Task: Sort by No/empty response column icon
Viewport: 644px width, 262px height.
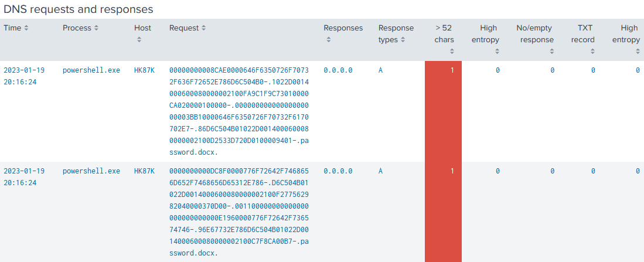Action: coord(551,52)
